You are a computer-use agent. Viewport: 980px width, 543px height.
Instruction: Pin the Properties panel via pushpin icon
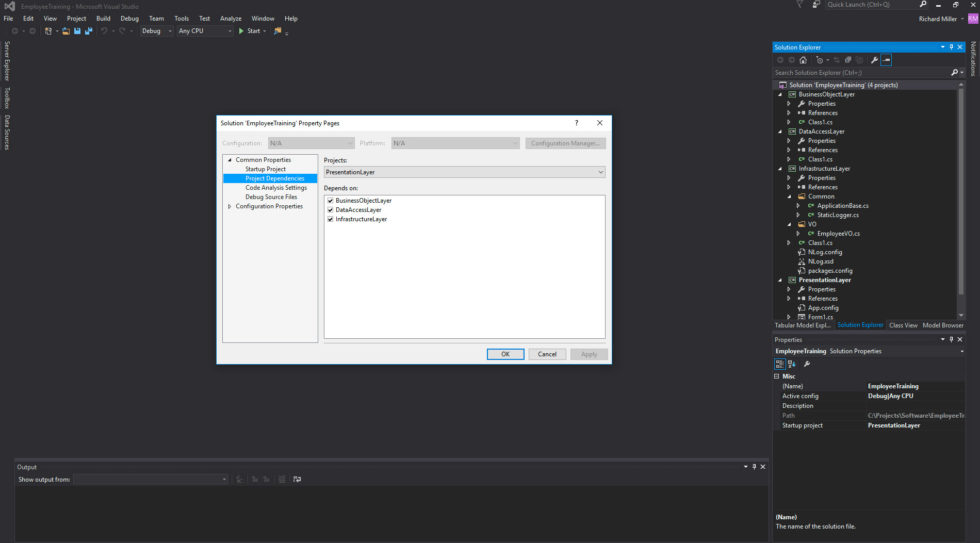pos(951,339)
